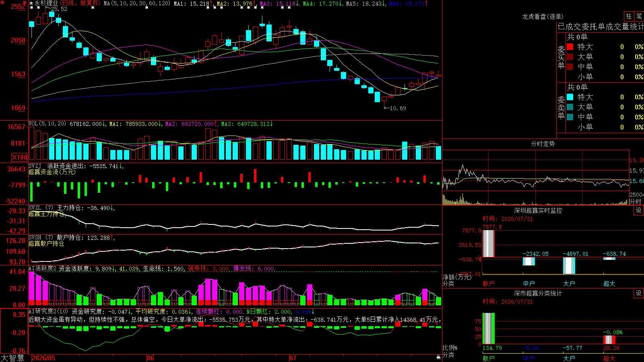Click the 散户 bar valued 7877.8

[489, 243]
